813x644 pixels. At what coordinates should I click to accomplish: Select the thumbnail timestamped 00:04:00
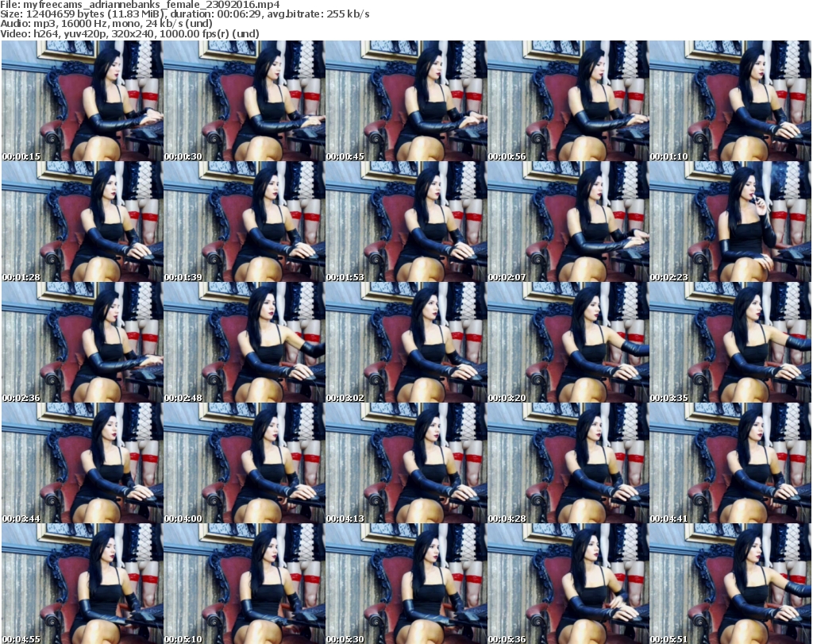coord(245,463)
